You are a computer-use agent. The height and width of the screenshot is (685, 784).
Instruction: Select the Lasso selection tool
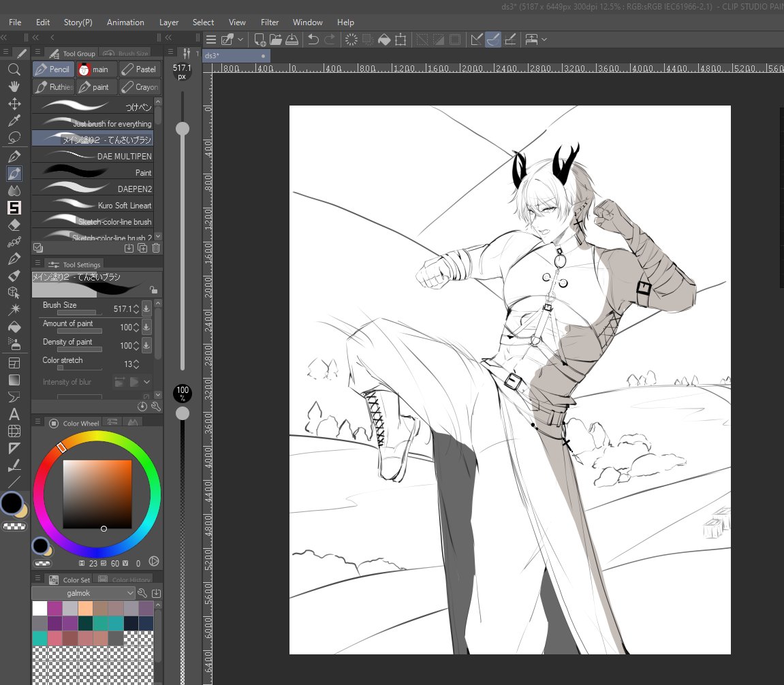14,138
